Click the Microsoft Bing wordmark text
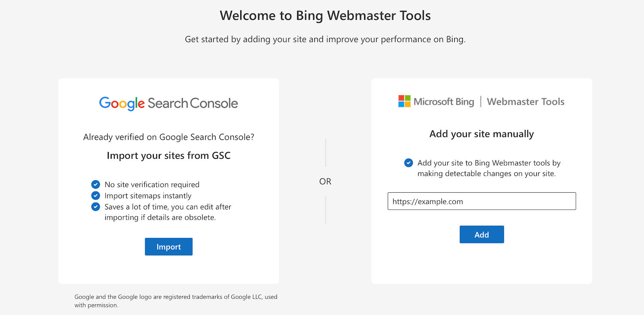 (444, 101)
